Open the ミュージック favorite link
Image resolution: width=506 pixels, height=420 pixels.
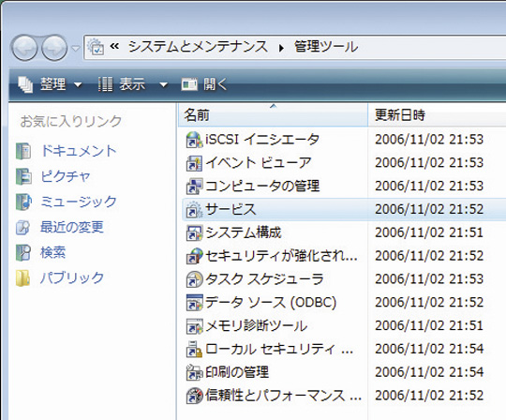tap(67, 202)
